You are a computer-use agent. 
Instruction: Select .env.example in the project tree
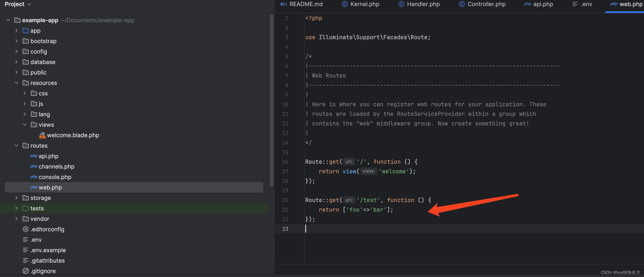(48, 250)
